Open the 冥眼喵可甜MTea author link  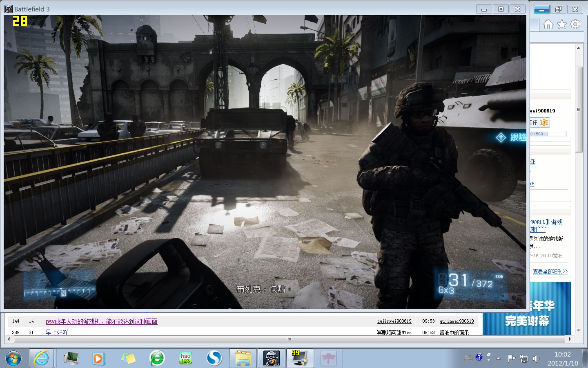tap(394, 332)
